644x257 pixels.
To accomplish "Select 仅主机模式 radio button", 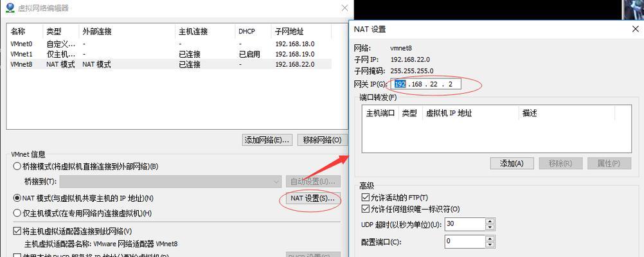I will click(17, 213).
